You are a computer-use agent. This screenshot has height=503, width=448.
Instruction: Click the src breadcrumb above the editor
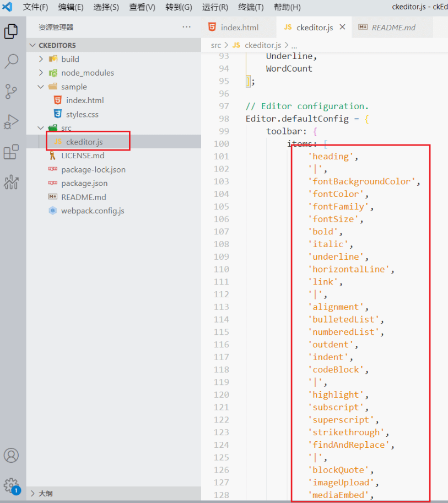pos(216,45)
